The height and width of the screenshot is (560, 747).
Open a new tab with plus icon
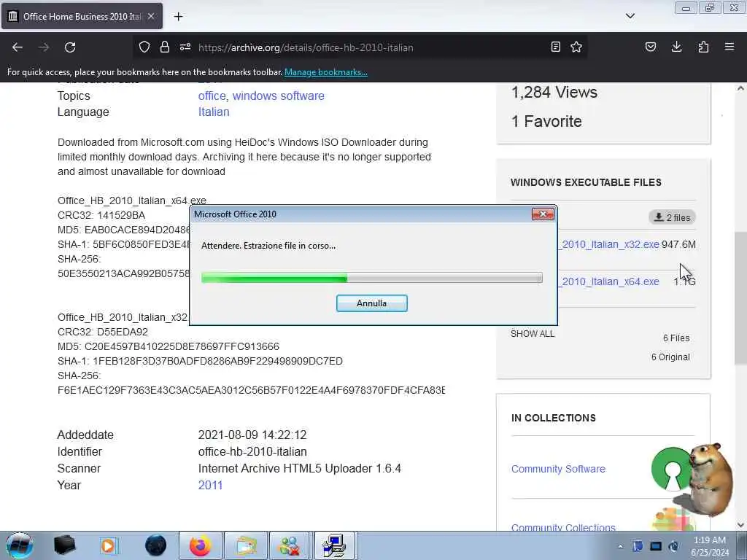pos(178,17)
